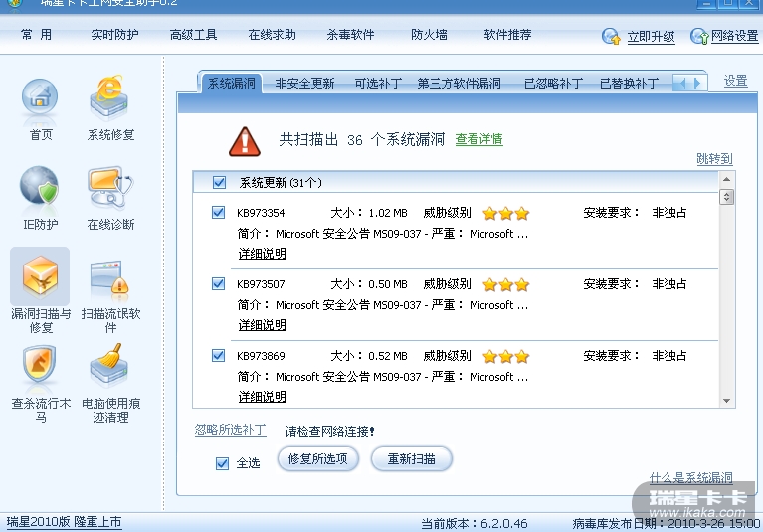Screen dimensions: 763x532
Task: Click the 网络设置 globe key icon
Action: 699,36
